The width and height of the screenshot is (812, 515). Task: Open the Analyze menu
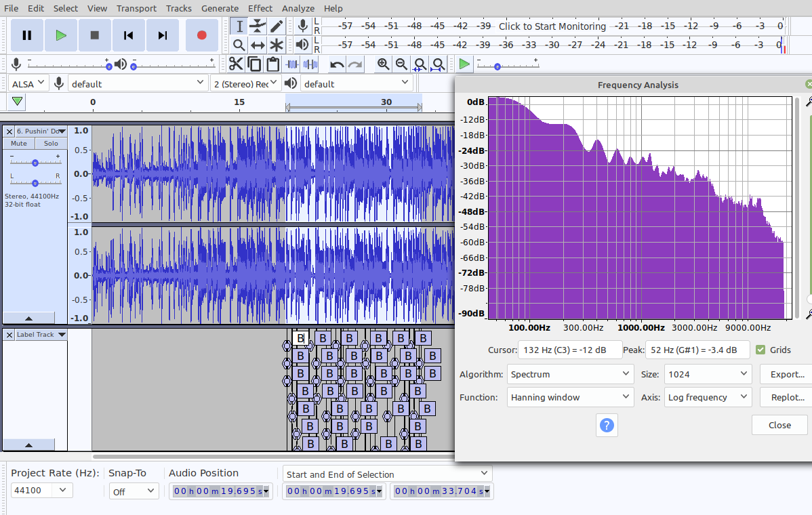coord(298,8)
